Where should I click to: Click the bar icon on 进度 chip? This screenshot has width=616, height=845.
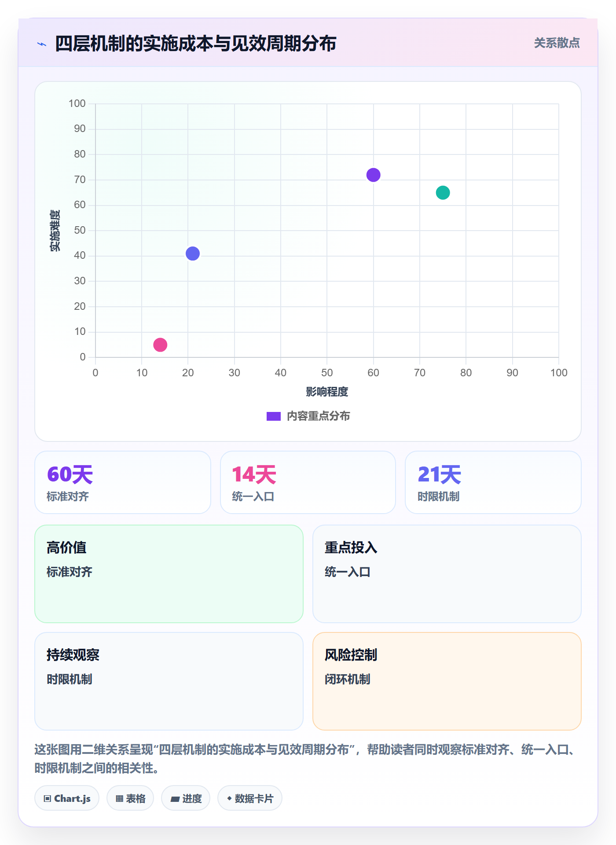(175, 799)
